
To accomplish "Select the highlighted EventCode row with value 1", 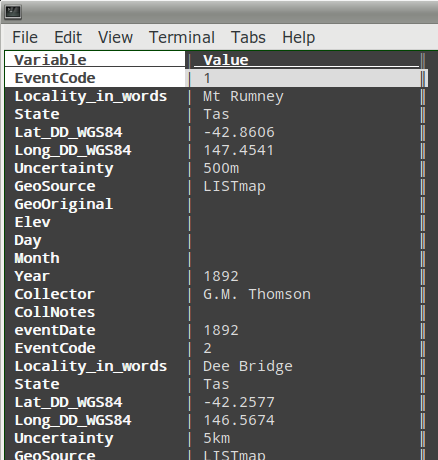I will pyautogui.click(x=216, y=78).
